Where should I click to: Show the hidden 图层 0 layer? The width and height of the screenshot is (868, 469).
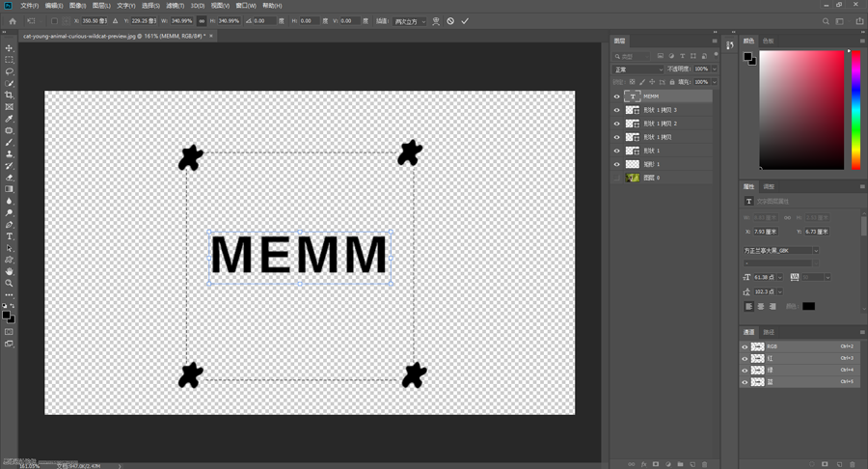tap(617, 178)
